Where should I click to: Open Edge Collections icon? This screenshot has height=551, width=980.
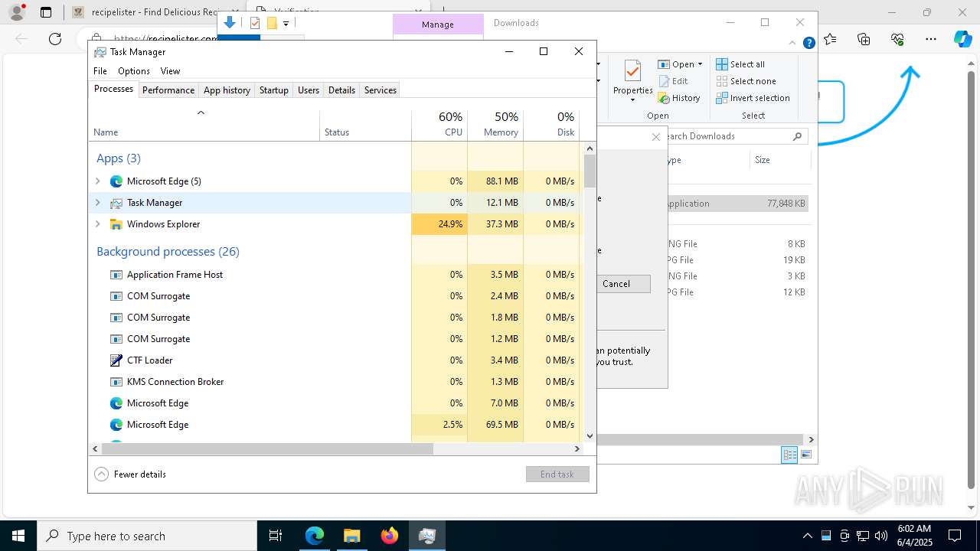pyautogui.click(x=864, y=39)
